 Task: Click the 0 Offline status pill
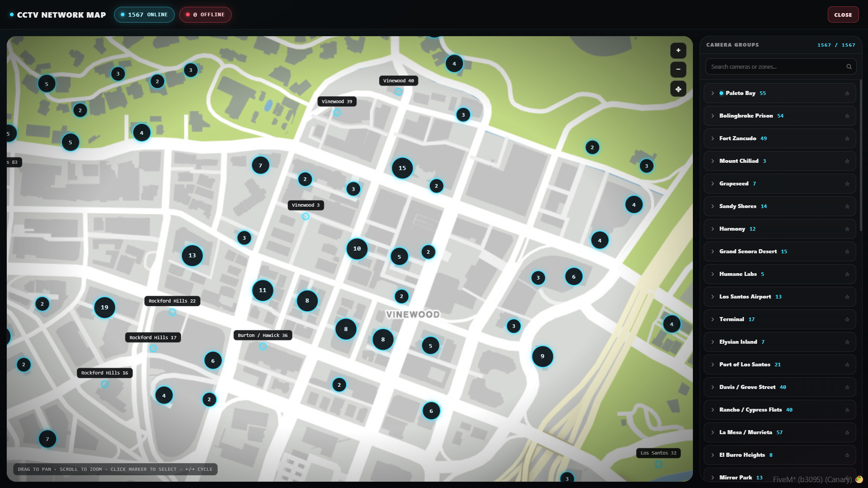(x=205, y=15)
